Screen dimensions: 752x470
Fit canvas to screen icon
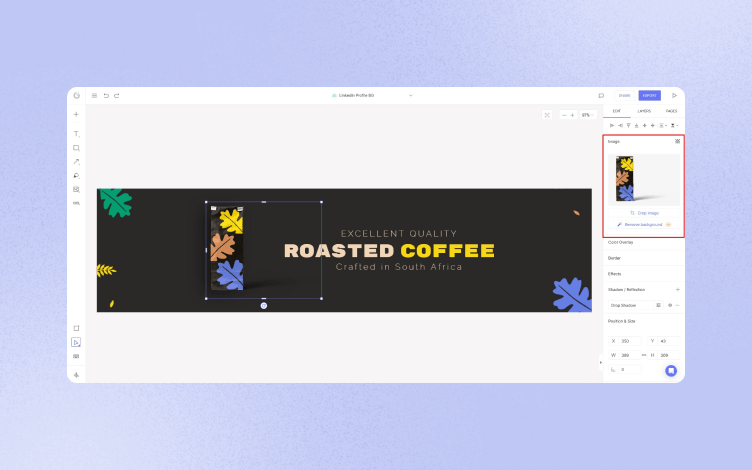coord(547,115)
